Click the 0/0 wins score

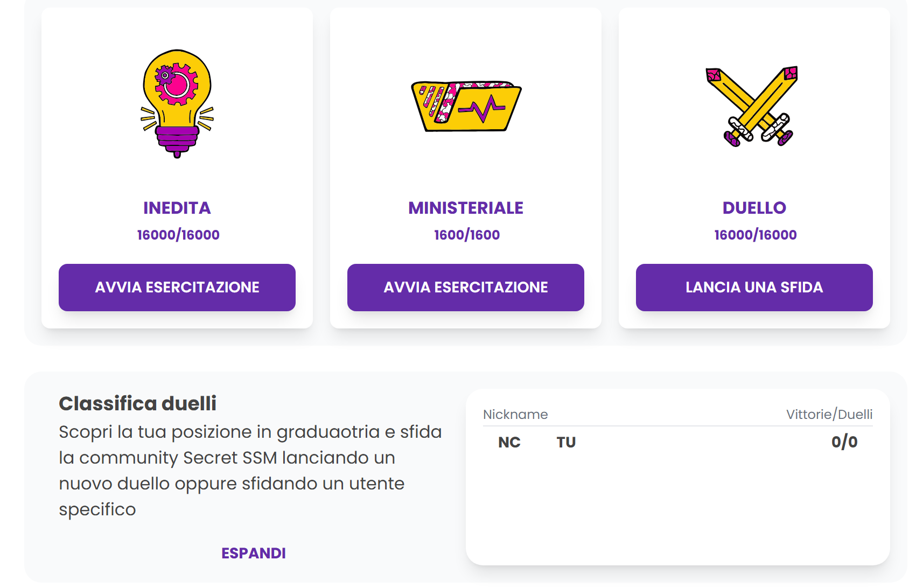coord(844,442)
